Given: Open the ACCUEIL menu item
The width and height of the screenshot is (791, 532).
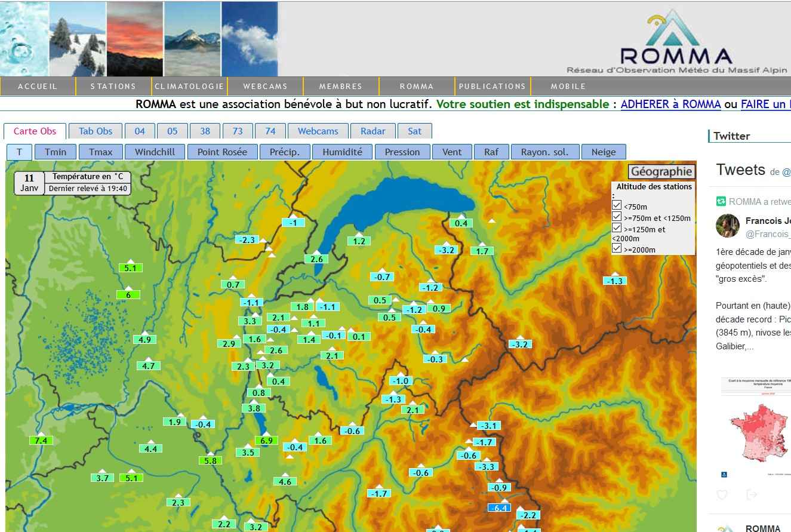Looking at the screenshot, I should (x=38, y=86).
